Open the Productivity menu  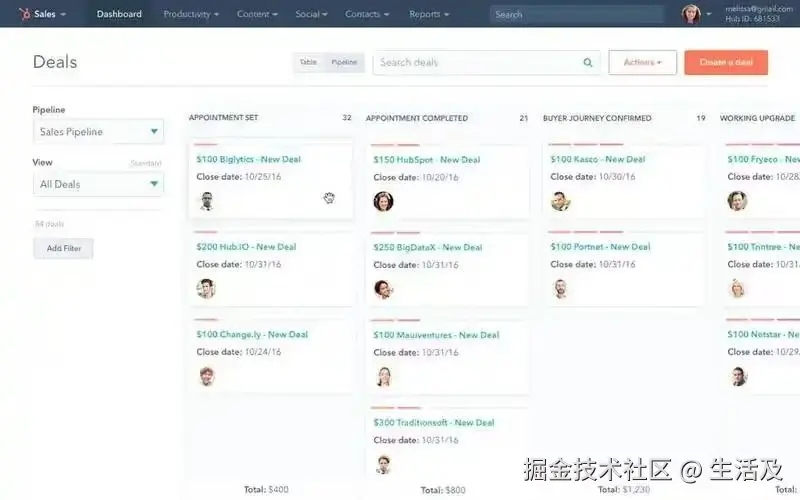click(191, 14)
